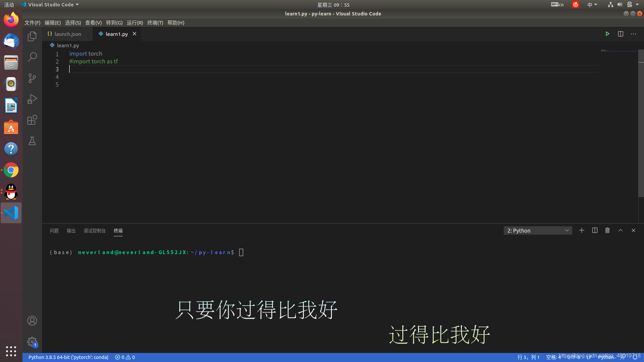Change the LF end of line sequence

[x=589, y=357]
